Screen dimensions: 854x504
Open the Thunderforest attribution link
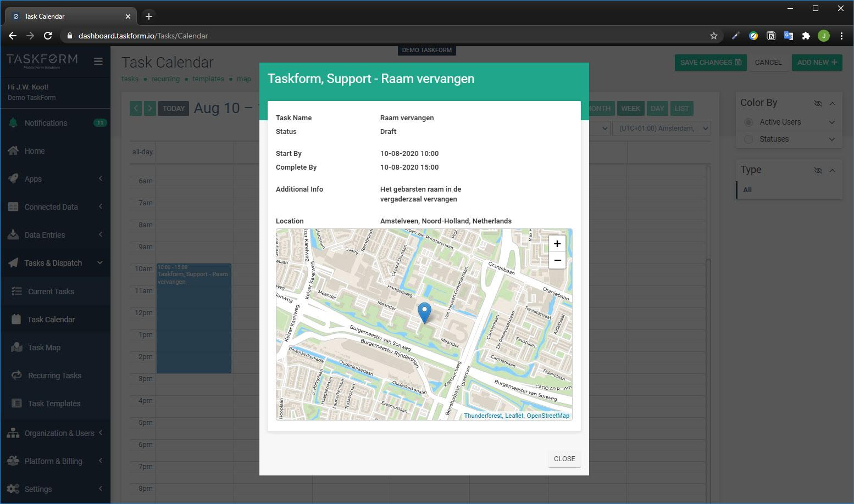click(483, 416)
